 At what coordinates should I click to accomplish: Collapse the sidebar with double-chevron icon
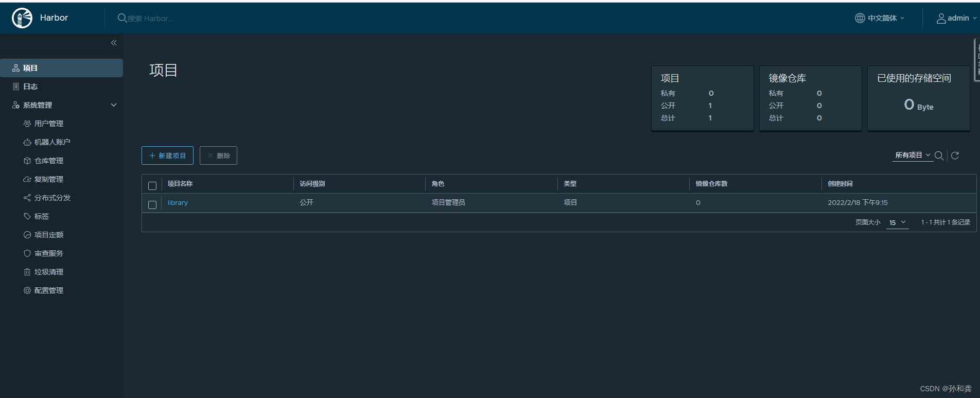pos(114,43)
